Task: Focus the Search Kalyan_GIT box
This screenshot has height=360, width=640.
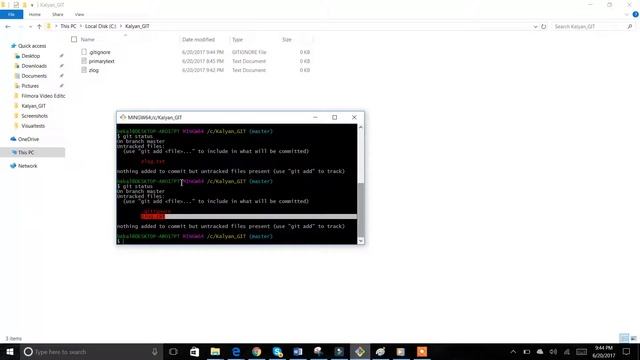Action: (x=588, y=27)
